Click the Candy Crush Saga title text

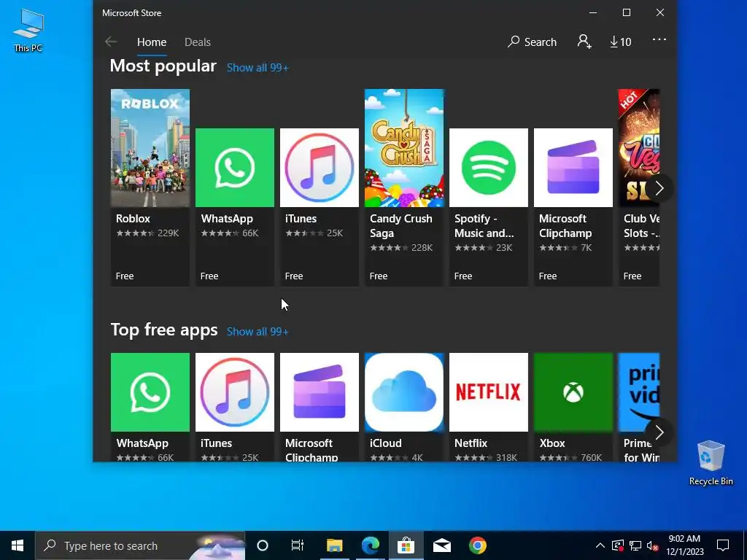point(400,226)
